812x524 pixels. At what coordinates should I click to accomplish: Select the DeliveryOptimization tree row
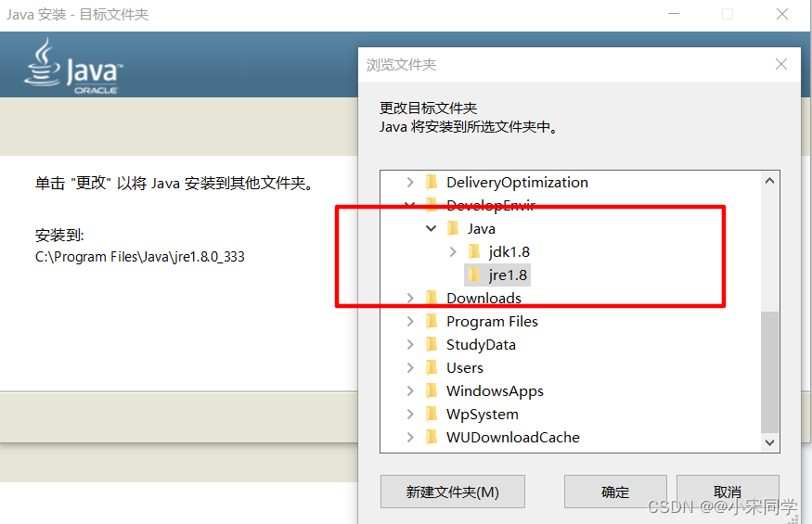(x=517, y=183)
